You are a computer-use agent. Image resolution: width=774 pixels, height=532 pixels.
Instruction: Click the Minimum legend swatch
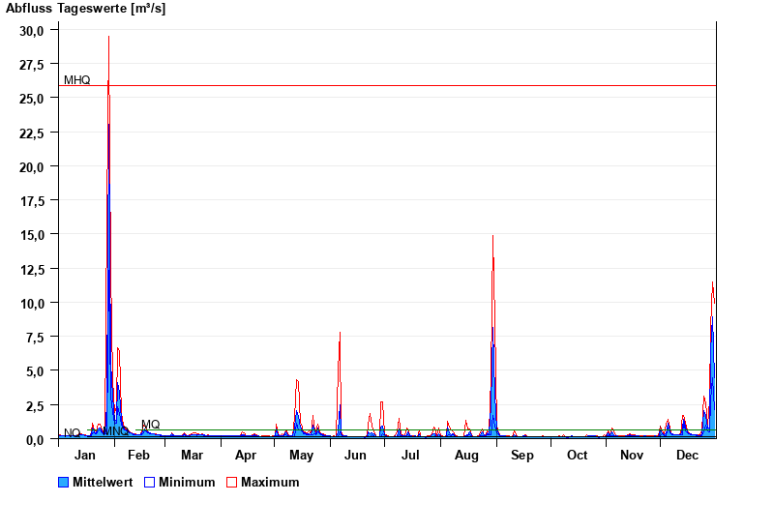(149, 482)
